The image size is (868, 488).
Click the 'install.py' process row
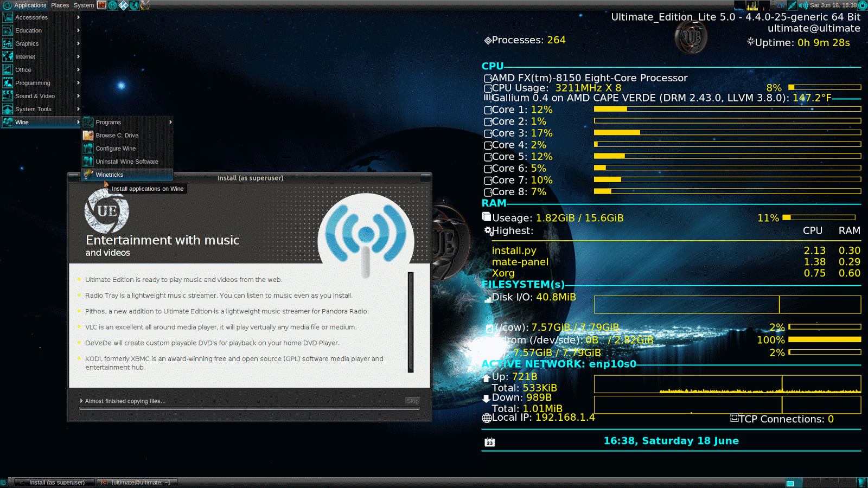click(x=676, y=251)
